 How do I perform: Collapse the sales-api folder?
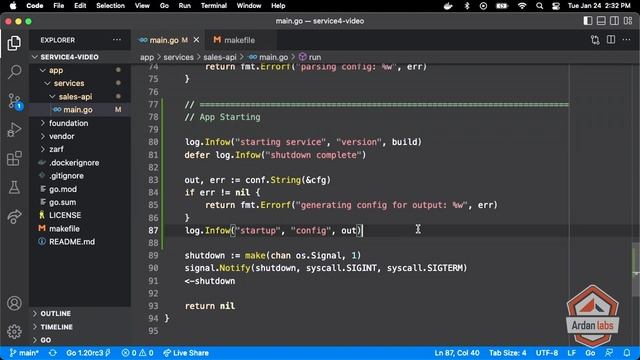coord(80,97)
